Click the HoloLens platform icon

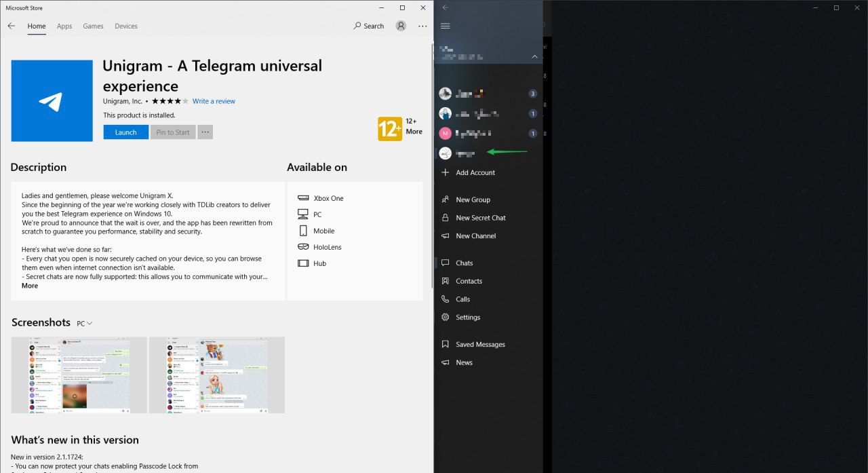pos(303,247)
